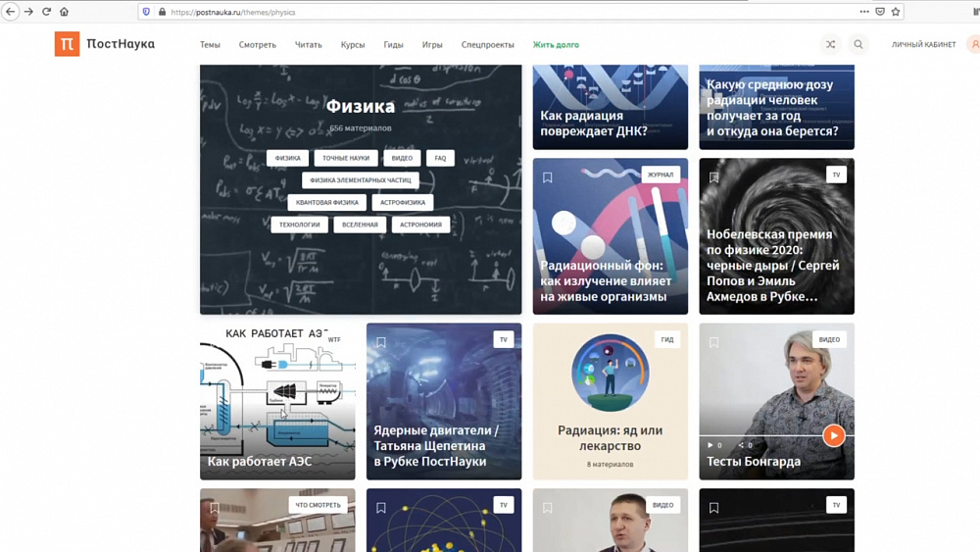The width and height of the screenshot is (980, 552).
Task: Open the Смотреть menu
Action: (x=258, y=45)
